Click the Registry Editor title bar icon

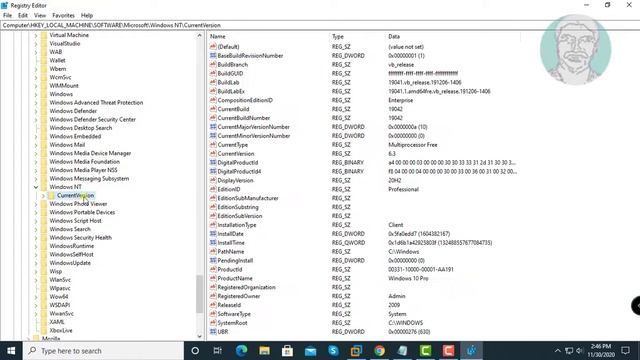pyautogui.click(x=4, y=5)
